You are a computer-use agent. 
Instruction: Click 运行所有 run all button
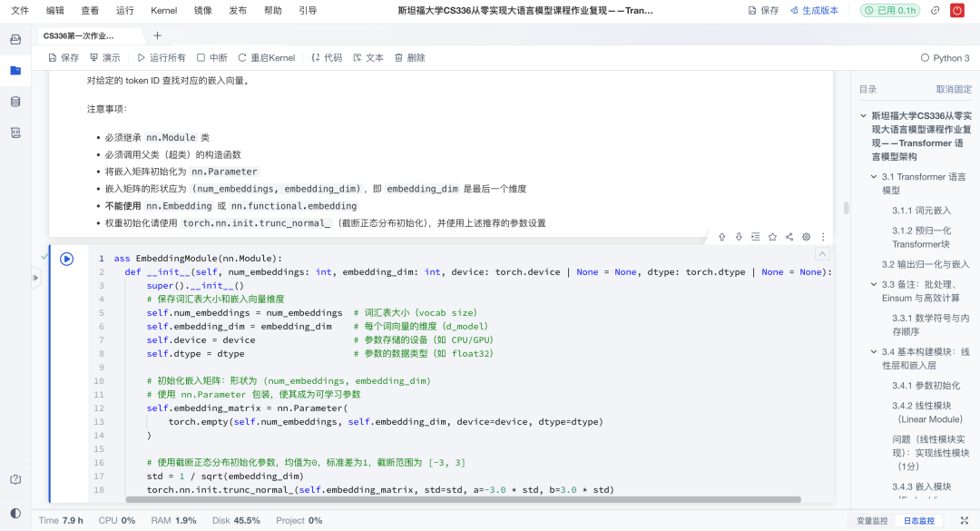(162, 57)
